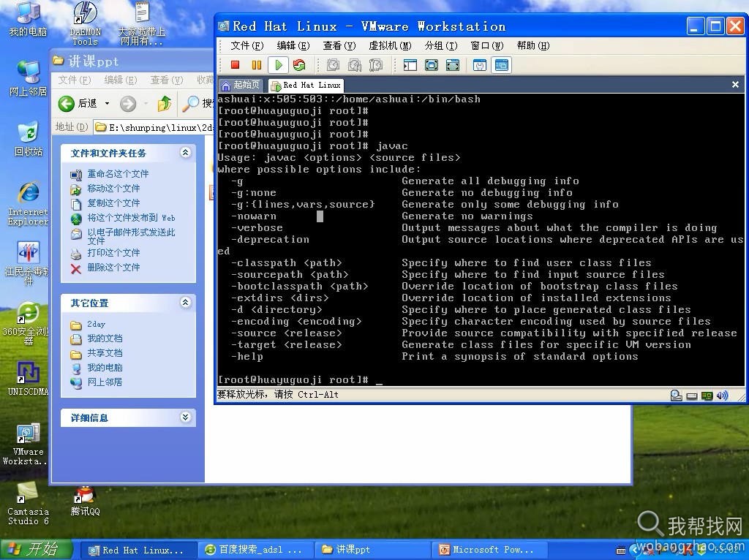This screenshot has height=560, width=749.
Task: Select the Red Hat Linux VM tab
Action: click(306, 86)
